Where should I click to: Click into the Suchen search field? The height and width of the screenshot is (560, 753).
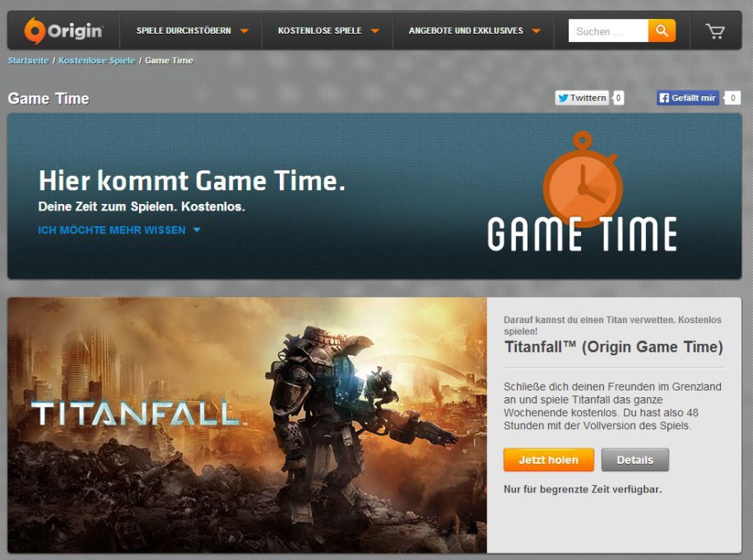pos(608,30)
